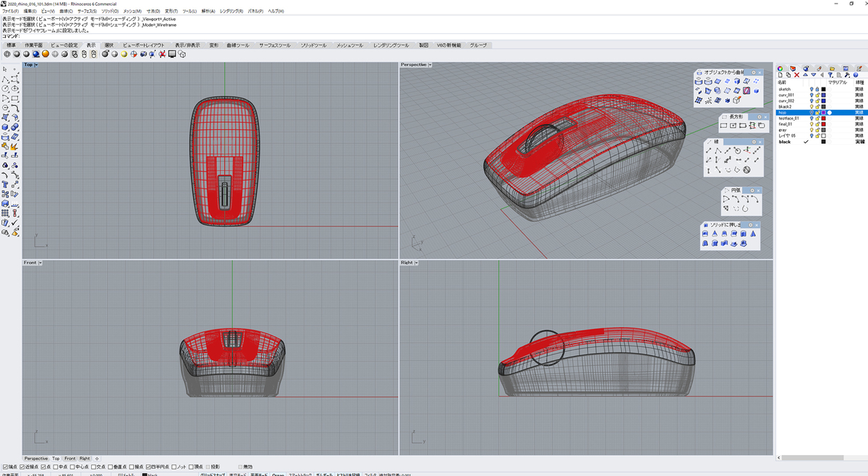Click the first tool in オブジェクトから曲線 palette
Image resolution: width=868 pixels, height=476 pixels.
point(699,81)
